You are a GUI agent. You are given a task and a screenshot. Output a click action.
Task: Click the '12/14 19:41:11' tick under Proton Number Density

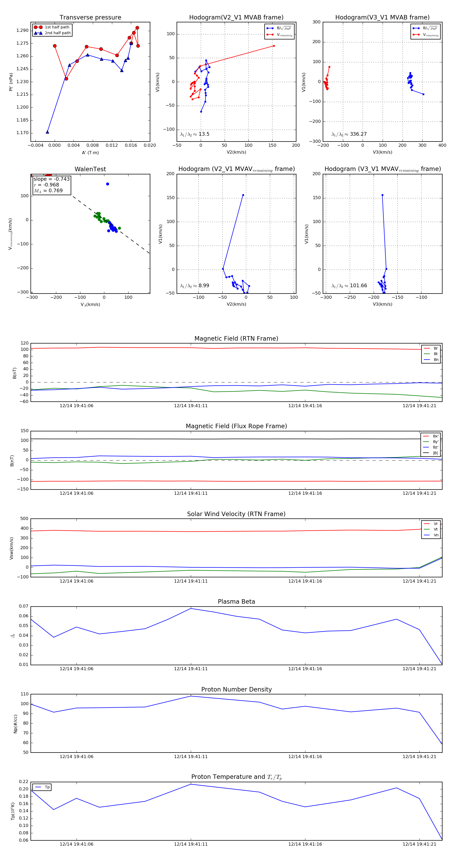[x=191, y=756]
